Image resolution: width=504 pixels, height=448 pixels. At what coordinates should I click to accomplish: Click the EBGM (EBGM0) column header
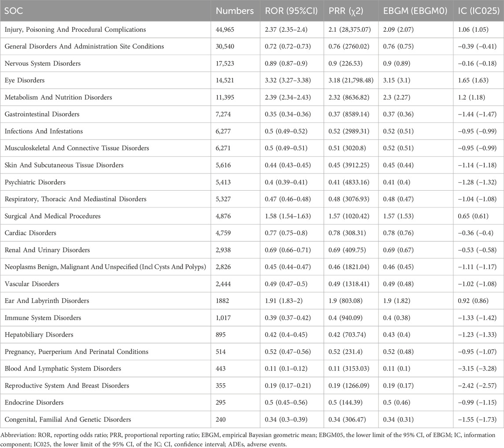[415, 11]
